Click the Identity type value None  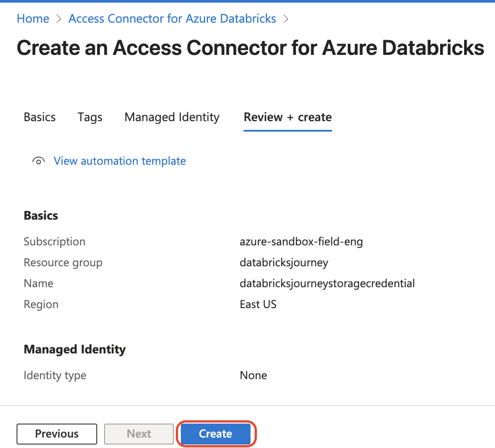tap(253, 375)
